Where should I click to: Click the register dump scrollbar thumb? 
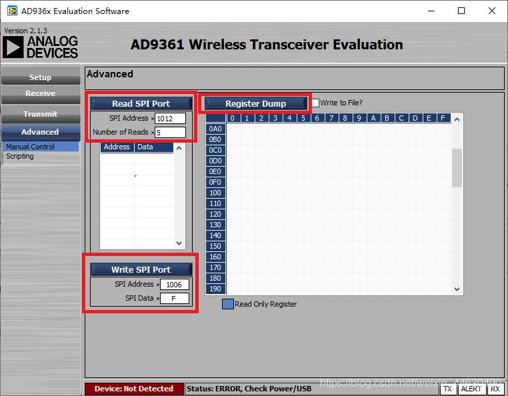(457, 168)
